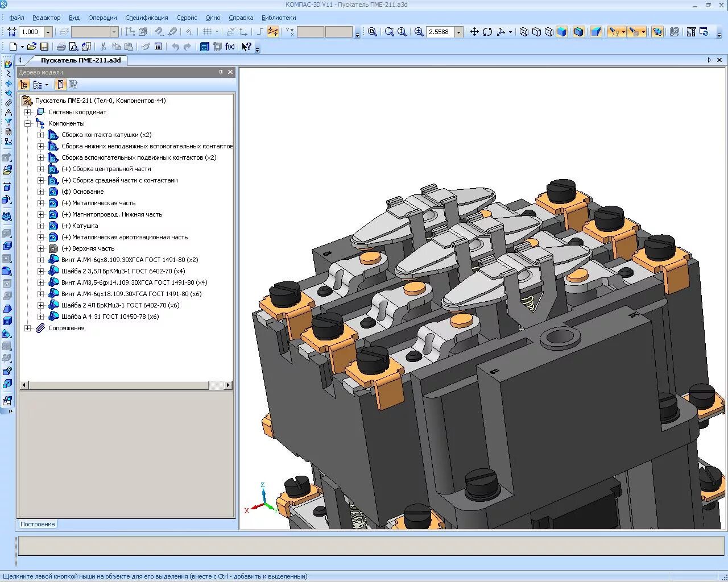The height and width of the screenshot is (582, 728).
Task: Open the view orientation dropdown arrow
Action: pyautogui.click(x=510, y=32)
